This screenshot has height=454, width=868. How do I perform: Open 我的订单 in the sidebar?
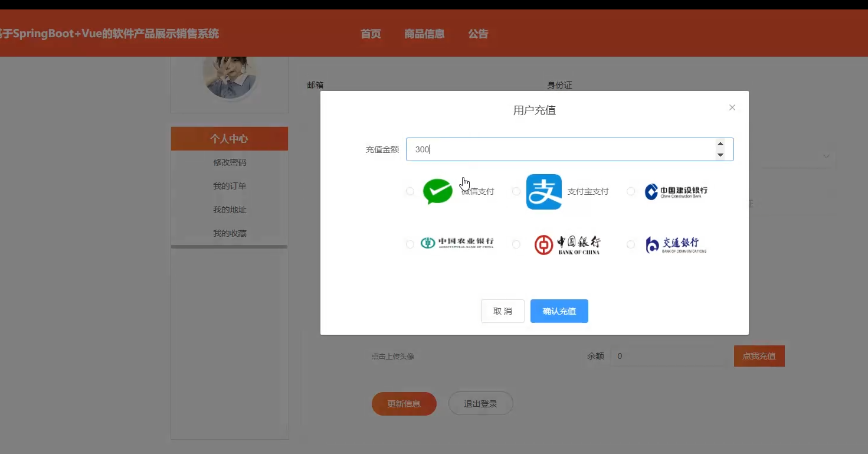click(230, 186)
